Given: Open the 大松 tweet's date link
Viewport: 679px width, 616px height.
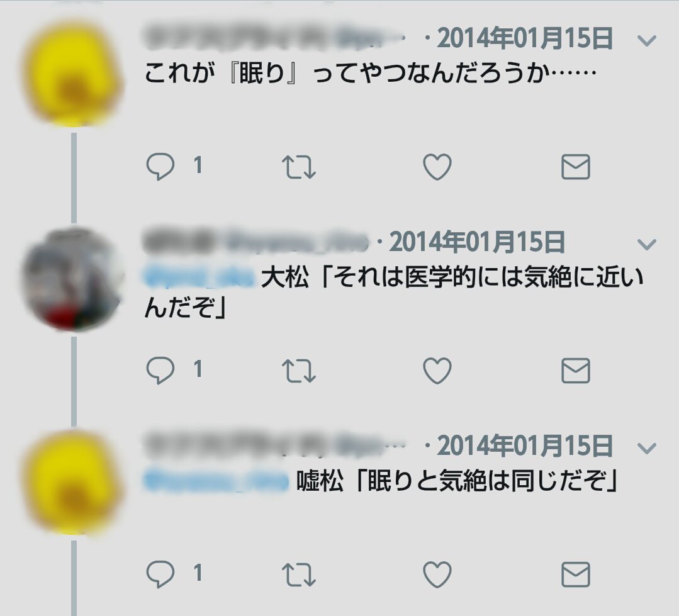Looking at the screenshot, I should click(x=477, y=242).
